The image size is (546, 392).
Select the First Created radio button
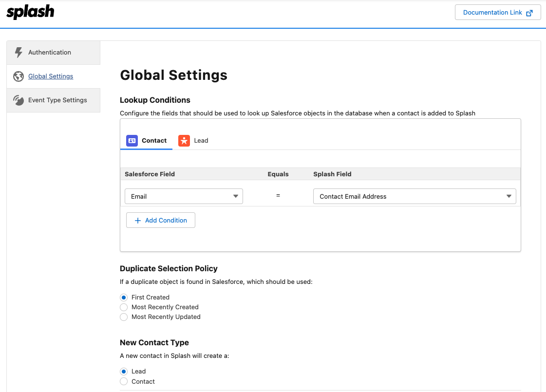(x=124, y=298)
